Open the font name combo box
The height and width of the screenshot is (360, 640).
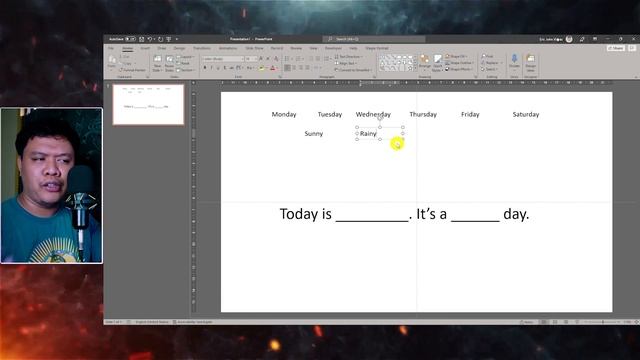[x=223, y=59]
